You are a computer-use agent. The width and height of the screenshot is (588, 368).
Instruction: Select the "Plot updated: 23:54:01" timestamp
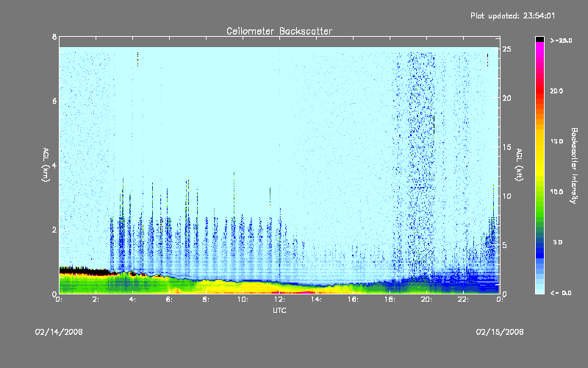click(x=512, y=15)
